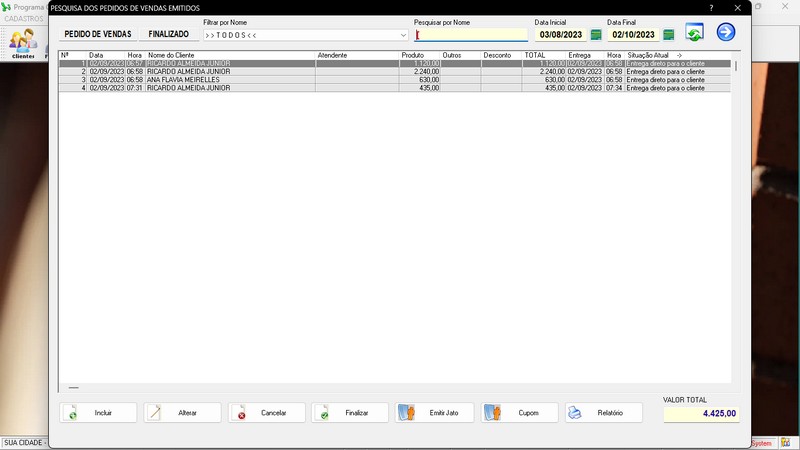
Task: Click the Produto column header
Action: (x=419, y=55)
